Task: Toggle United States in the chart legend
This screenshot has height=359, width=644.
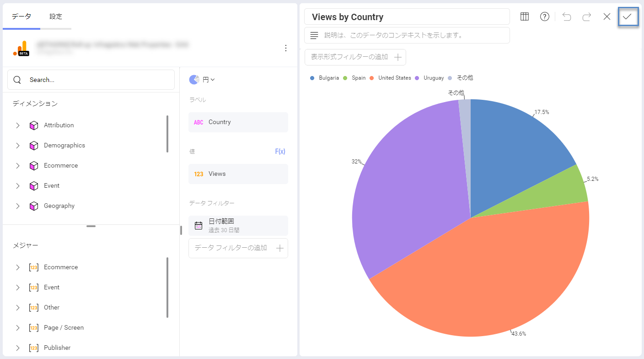Action: coord(390,78)
